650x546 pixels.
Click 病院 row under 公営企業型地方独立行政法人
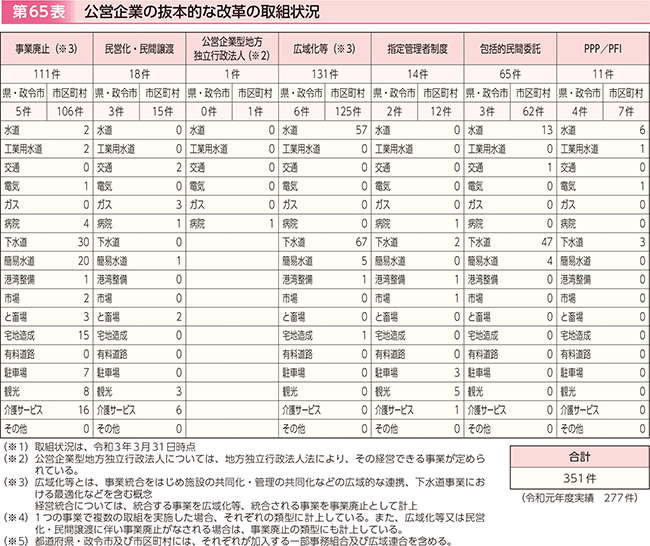click(x=232, y=223)
